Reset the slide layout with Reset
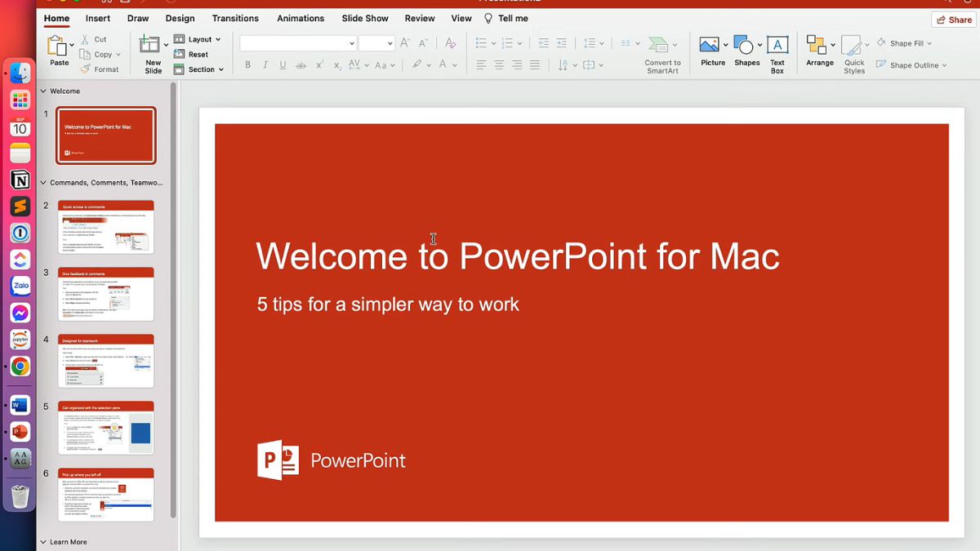Viewport: 980px width, 551px height. point(191,55)
